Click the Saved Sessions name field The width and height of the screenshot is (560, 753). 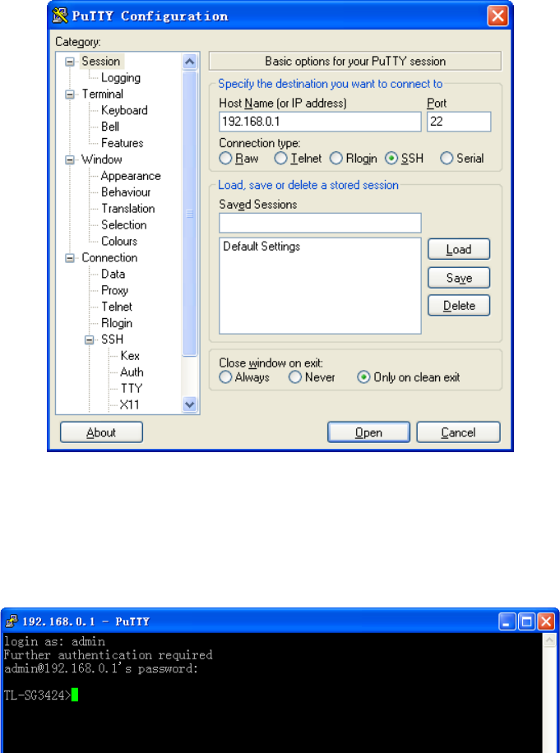tap(320, 224)
